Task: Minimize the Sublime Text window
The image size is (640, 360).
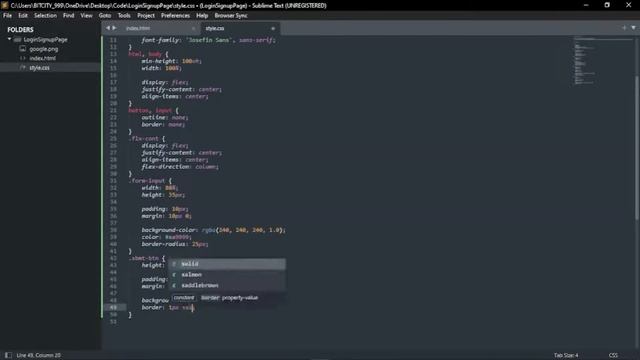Action: coord(586,5)
